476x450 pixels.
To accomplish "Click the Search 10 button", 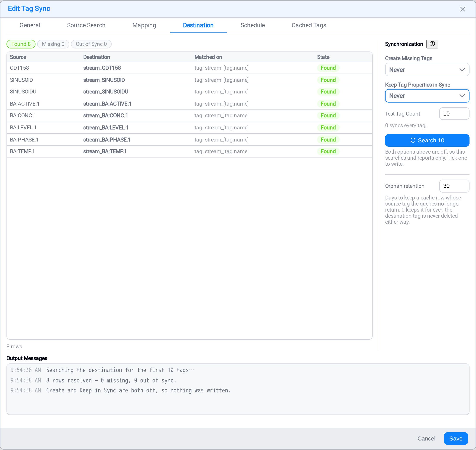I will [427, 140].
